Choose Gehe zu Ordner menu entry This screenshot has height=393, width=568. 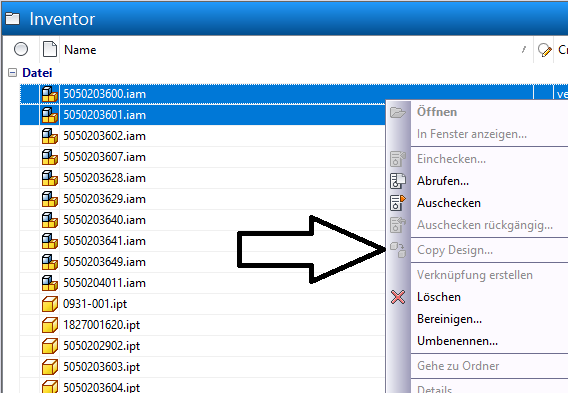coord(458,366)
